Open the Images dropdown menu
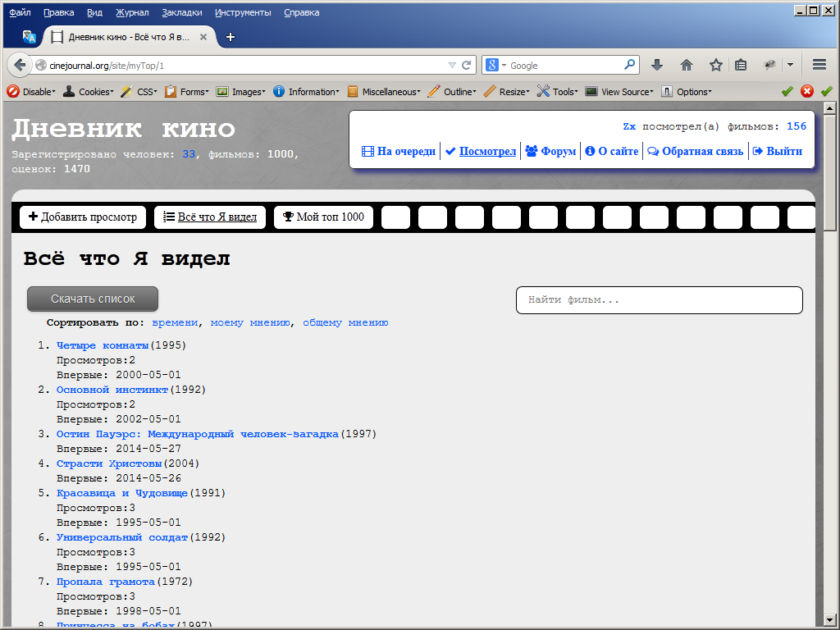This screenshot has width=840, height=630. [x=240, y=92]
